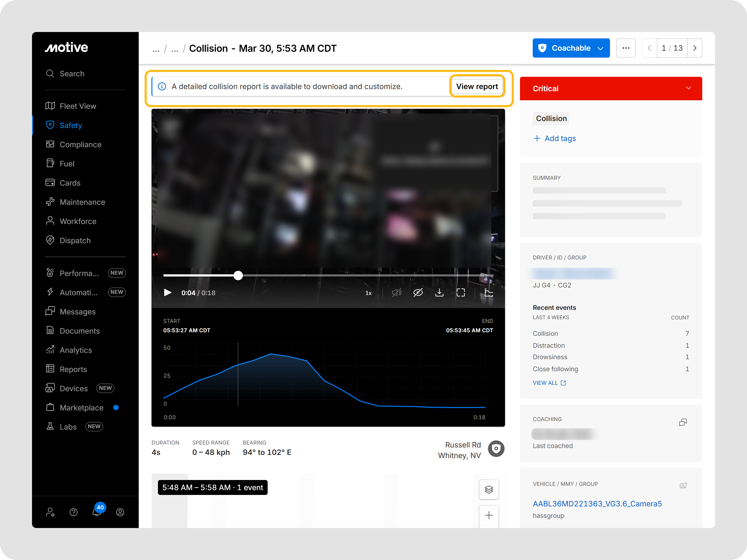Toggle video blur visibility with eye icon
The height and width of the screenshot is (560, 747).
(418, 293)
